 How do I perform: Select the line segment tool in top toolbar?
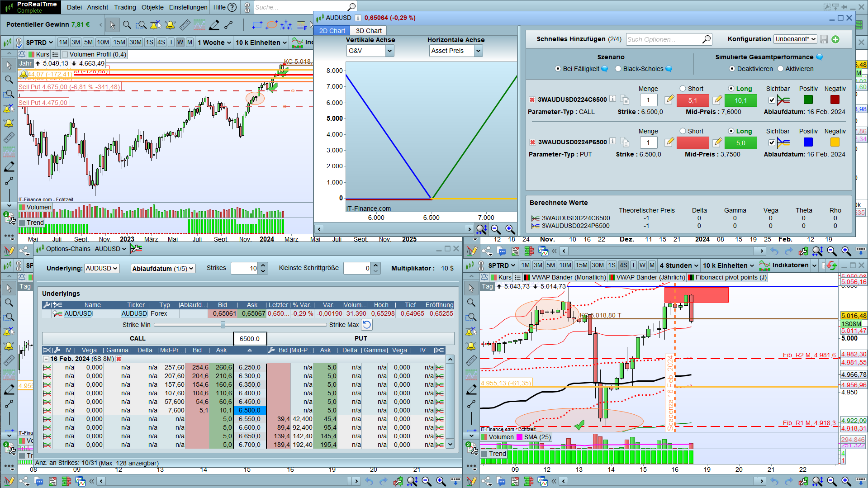(x=228, y=25)
